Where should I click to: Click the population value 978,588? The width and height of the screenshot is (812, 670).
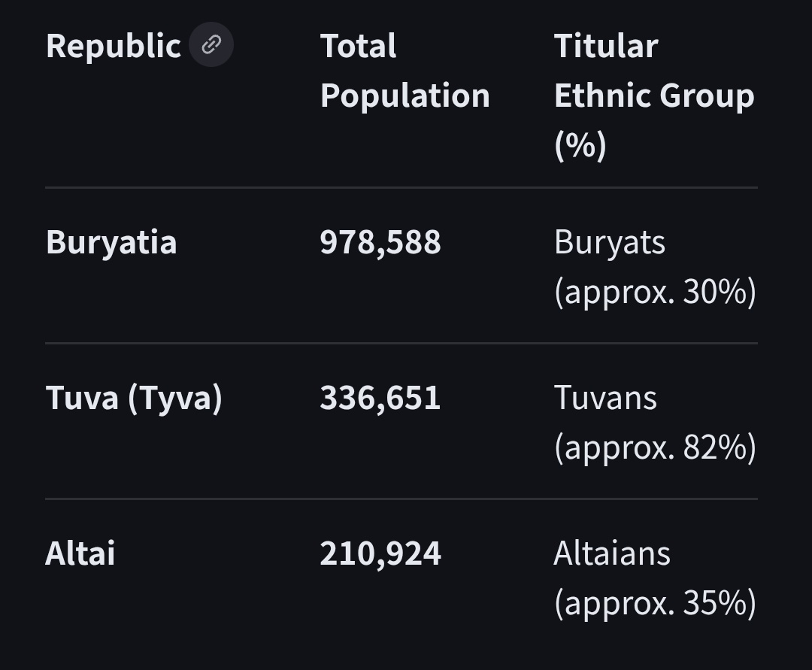click(380, 242)
